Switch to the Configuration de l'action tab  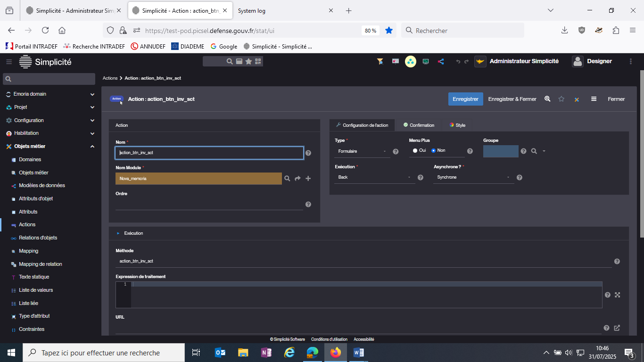[x=362, y=125]
